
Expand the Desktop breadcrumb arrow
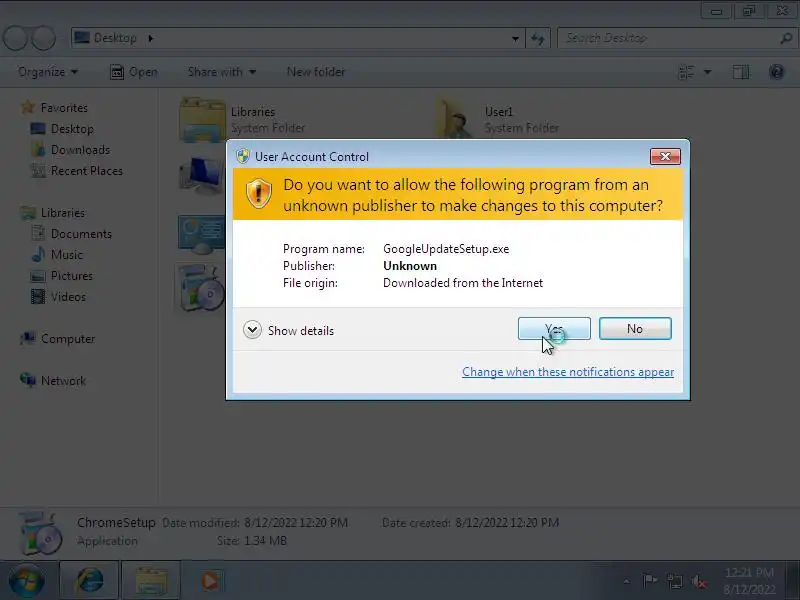[x=151, y=38]
